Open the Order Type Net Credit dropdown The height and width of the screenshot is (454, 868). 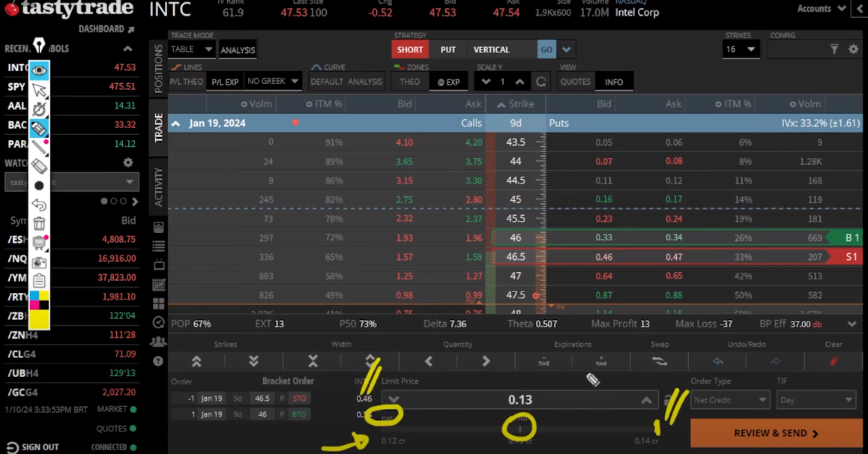729,400
